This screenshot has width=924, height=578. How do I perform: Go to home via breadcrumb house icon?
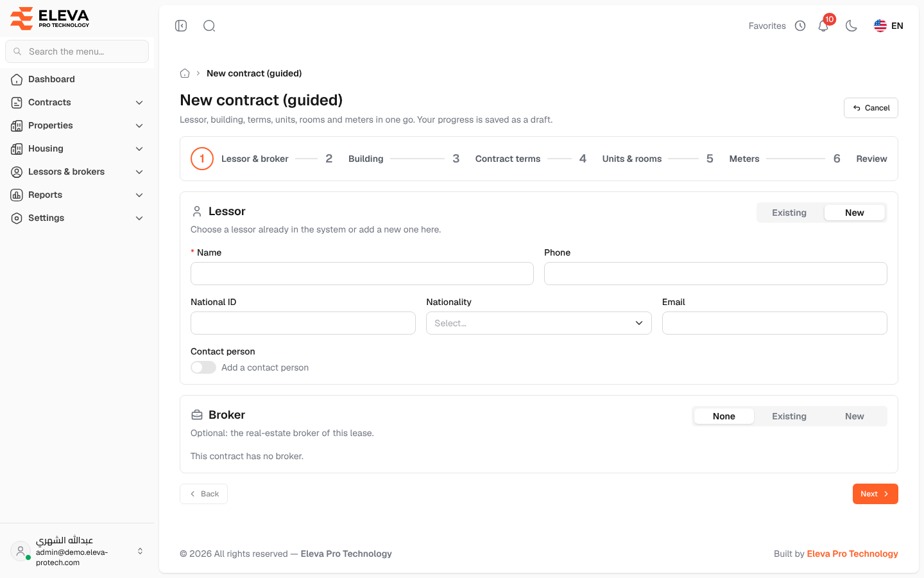(x=185, y=73)
